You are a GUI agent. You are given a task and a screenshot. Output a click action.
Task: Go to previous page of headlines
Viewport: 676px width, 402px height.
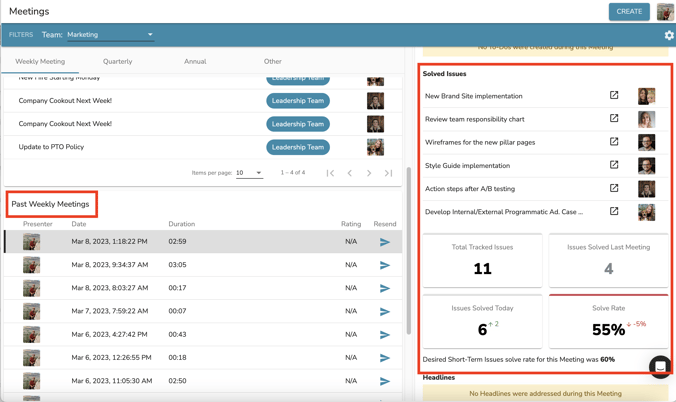350,173
